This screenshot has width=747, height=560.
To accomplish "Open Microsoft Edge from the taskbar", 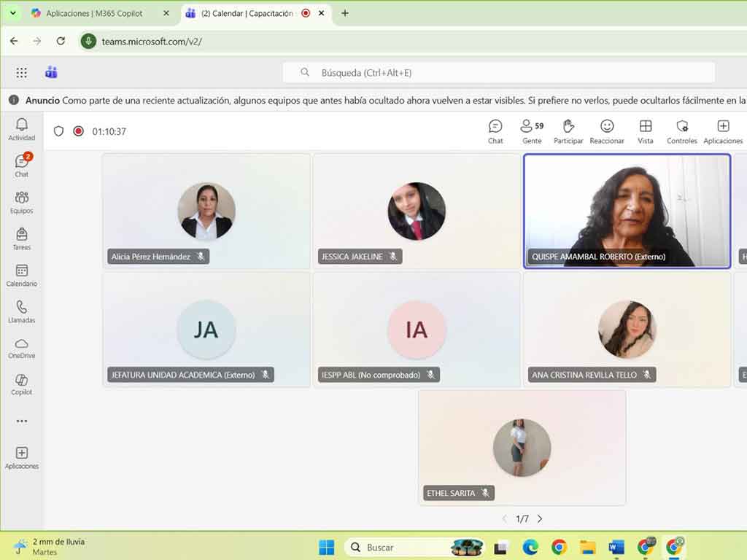I will point(530,547).
